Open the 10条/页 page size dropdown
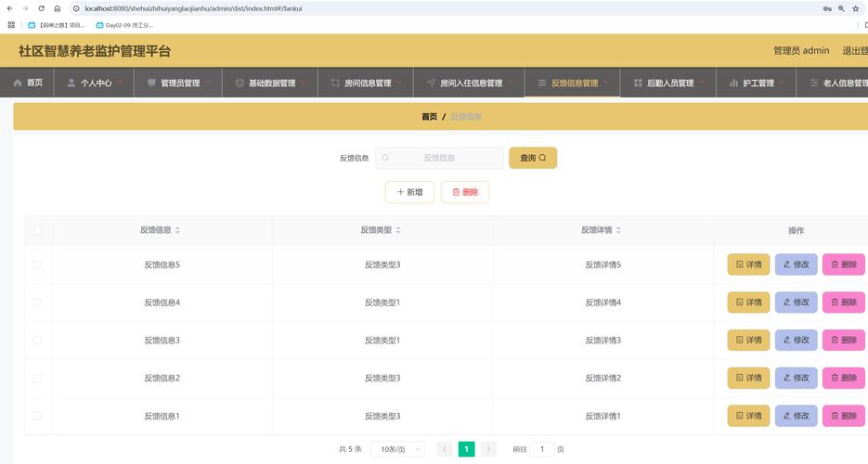The width and height of the screenshot is (868, 464). [398, 449]
